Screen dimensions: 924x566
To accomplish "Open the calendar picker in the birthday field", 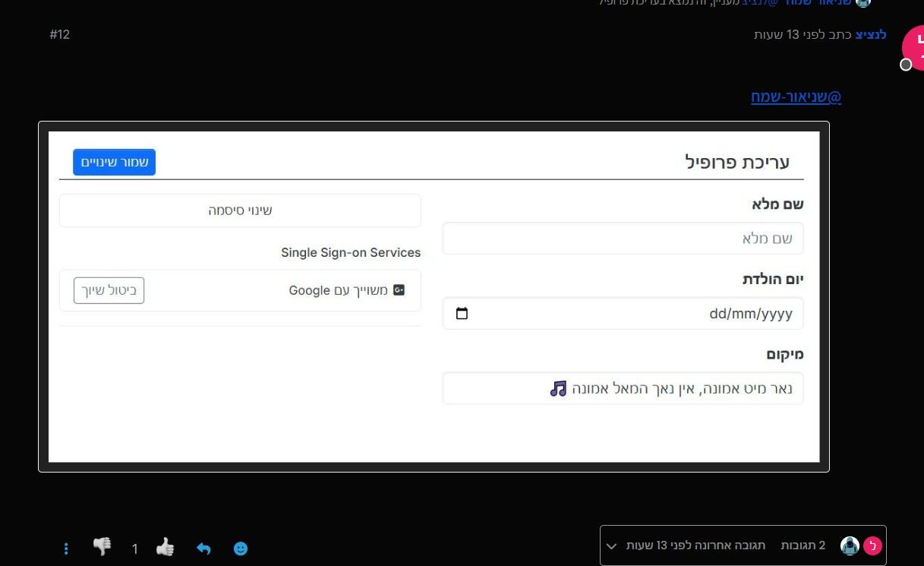I will point(462,314).
